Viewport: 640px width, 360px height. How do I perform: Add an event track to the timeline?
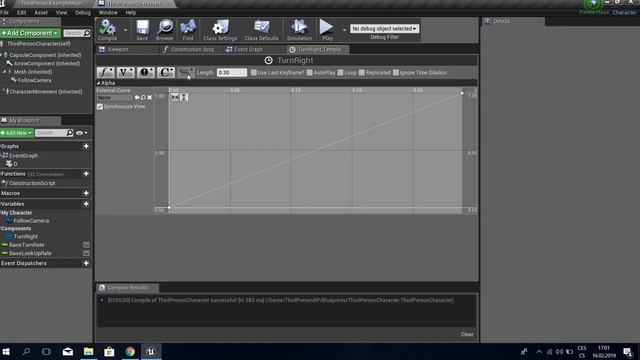[145, 72]
